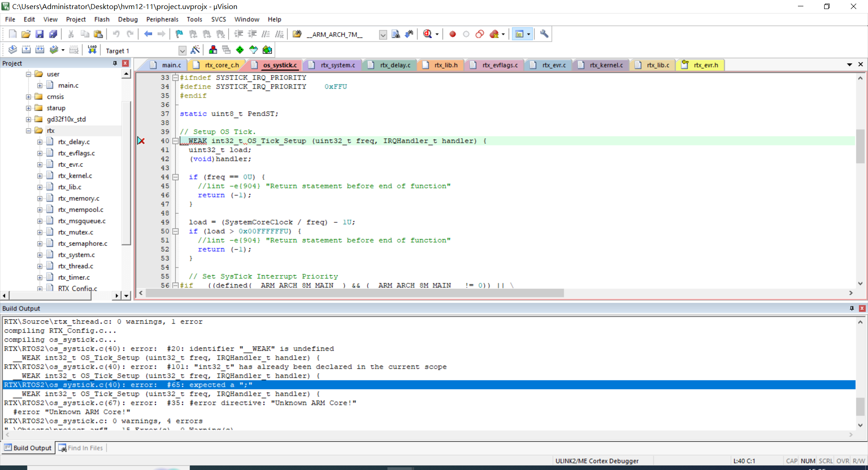Rebuild all target files
868x470 pixels.
[x=40, y=50]
